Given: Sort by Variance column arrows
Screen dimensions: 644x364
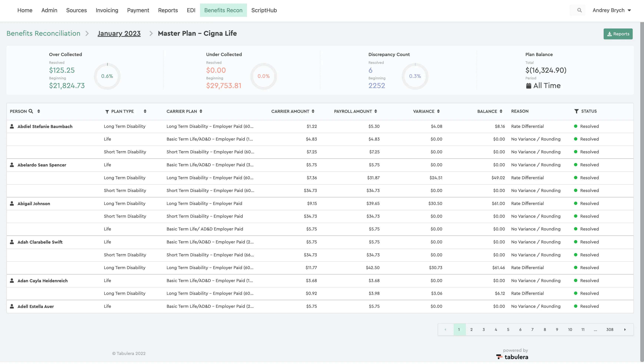Looking at the screenshot, I should [x=438, y=111].
